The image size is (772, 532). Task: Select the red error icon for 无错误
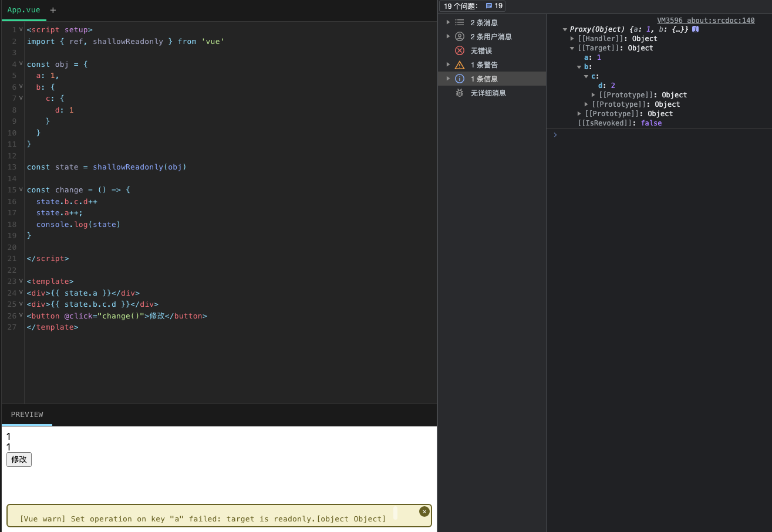460,50
